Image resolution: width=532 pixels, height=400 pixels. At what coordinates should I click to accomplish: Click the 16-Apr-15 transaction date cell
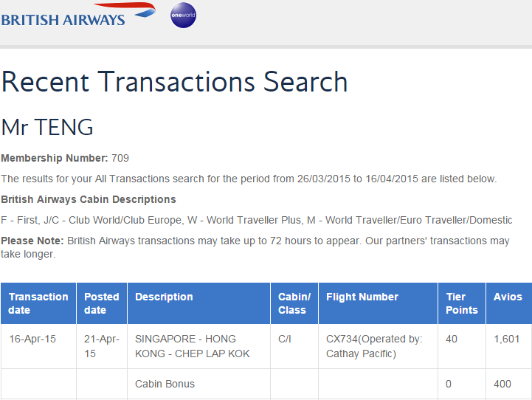click(32, 339)
